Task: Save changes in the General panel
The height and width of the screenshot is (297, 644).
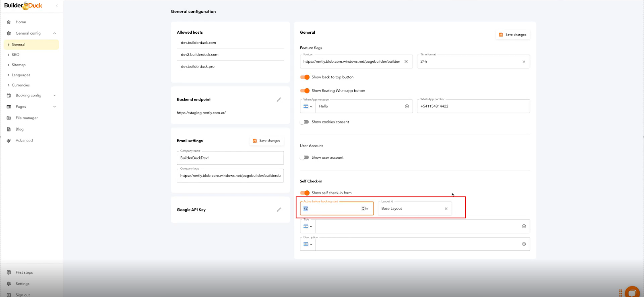Action: (512, 35)
